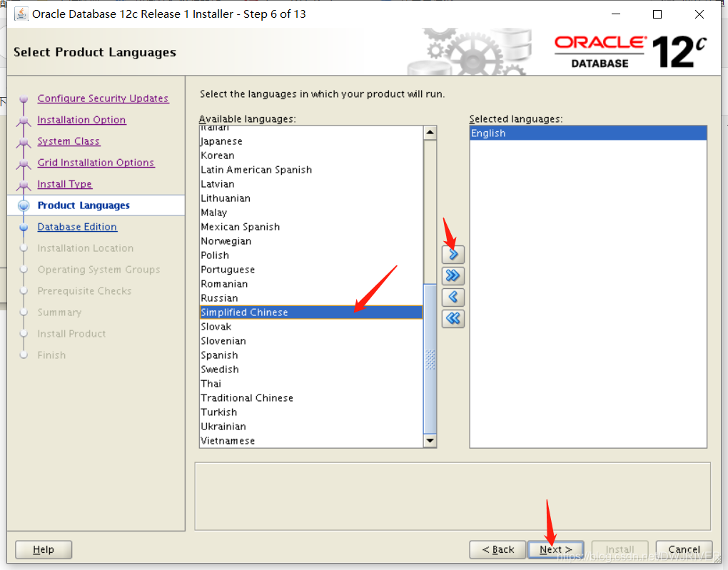Screen dimensions: 728x570
Task: Go back with the Back button
Action: pos(497,549)
